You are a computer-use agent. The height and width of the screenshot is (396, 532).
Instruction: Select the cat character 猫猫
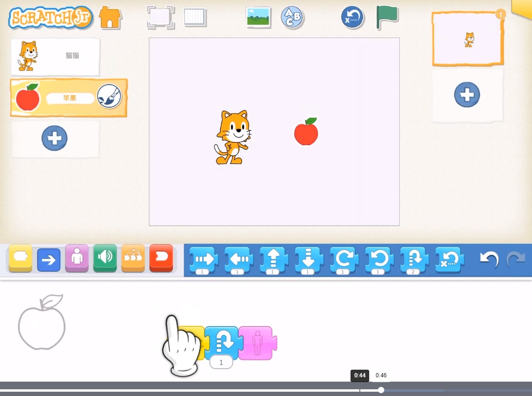point(55,57)
